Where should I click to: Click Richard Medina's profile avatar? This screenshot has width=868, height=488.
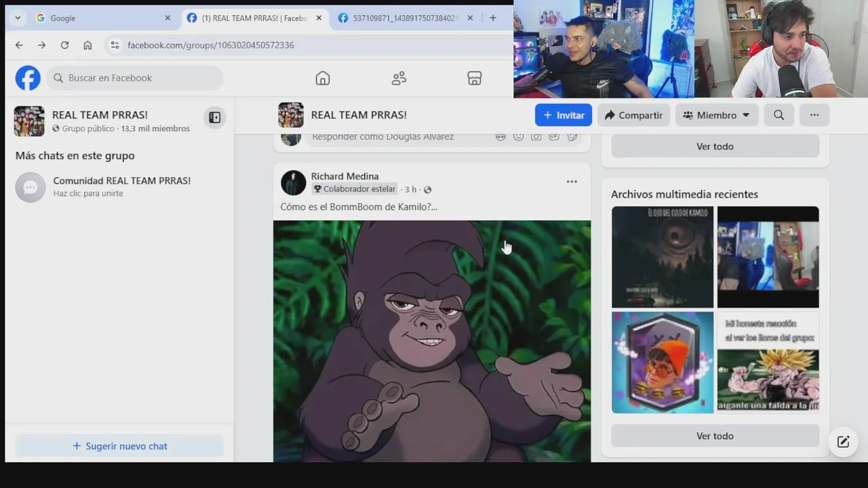click(294, 183)
